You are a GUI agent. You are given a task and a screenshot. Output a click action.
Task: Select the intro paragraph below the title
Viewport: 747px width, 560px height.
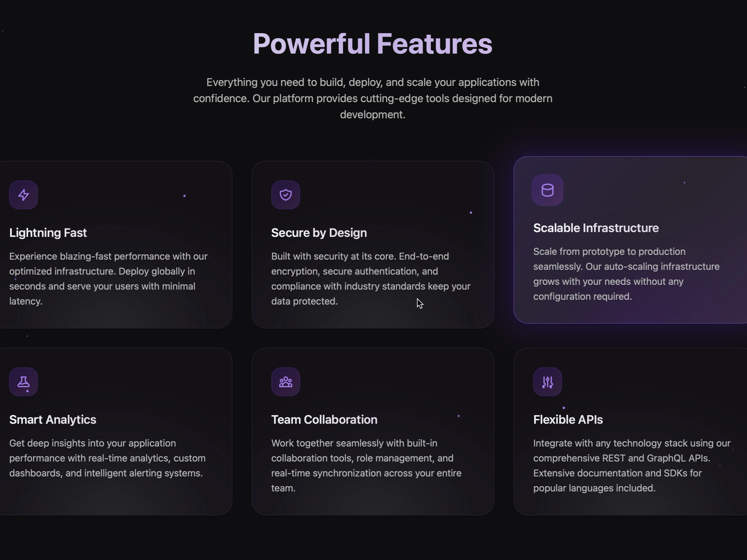(373, 98)
